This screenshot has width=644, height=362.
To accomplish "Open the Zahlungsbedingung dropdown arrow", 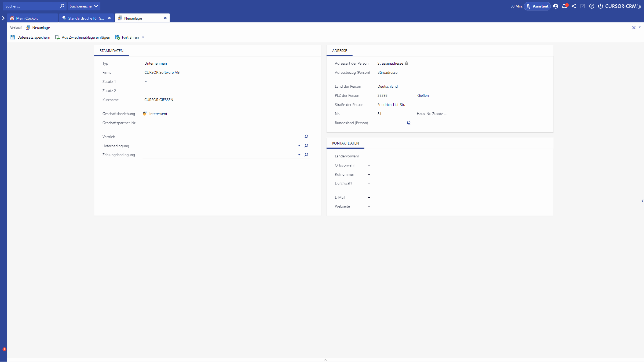I will [x=299, y=155].
